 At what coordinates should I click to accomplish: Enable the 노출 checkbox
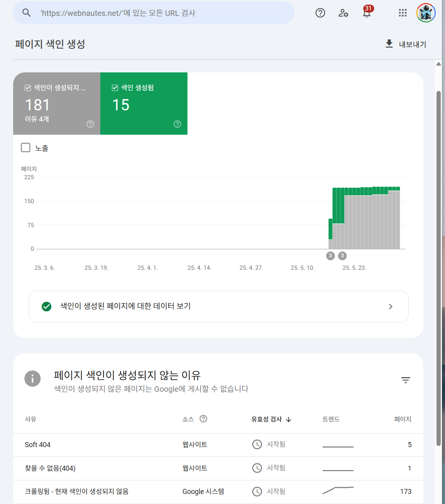coord(26,147)
